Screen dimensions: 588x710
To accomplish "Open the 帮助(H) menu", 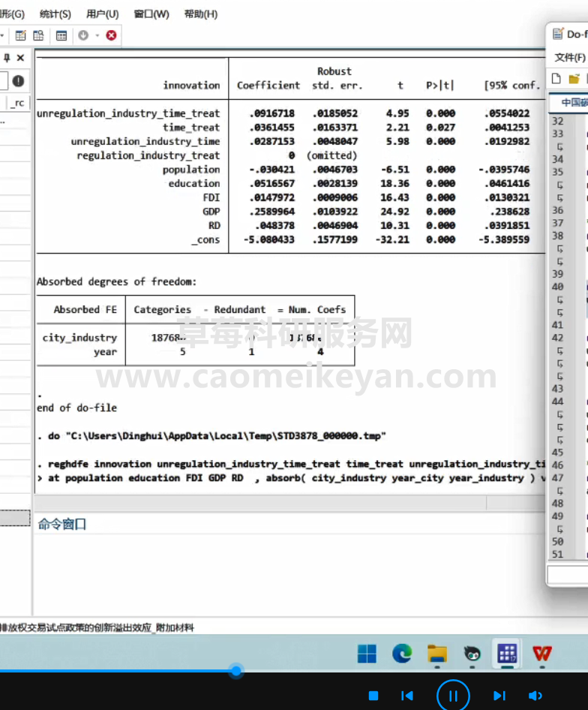I will 201,14.
